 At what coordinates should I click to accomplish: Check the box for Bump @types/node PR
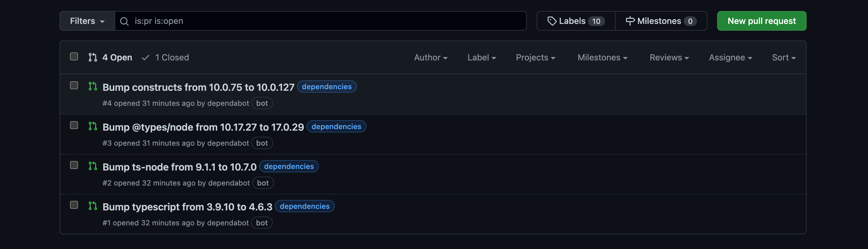click(x=74, y=125)
